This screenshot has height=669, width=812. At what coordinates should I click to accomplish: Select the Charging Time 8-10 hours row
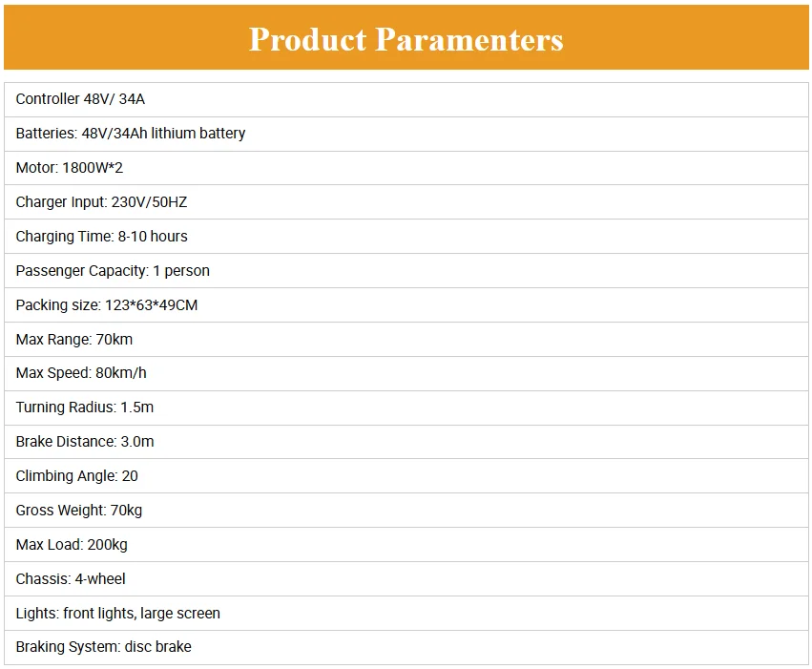(x=406, y=236)
